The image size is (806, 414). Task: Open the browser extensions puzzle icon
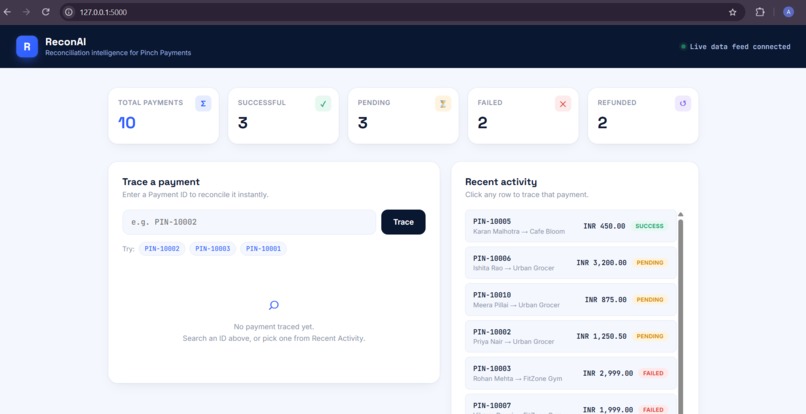tap(760, 12)
